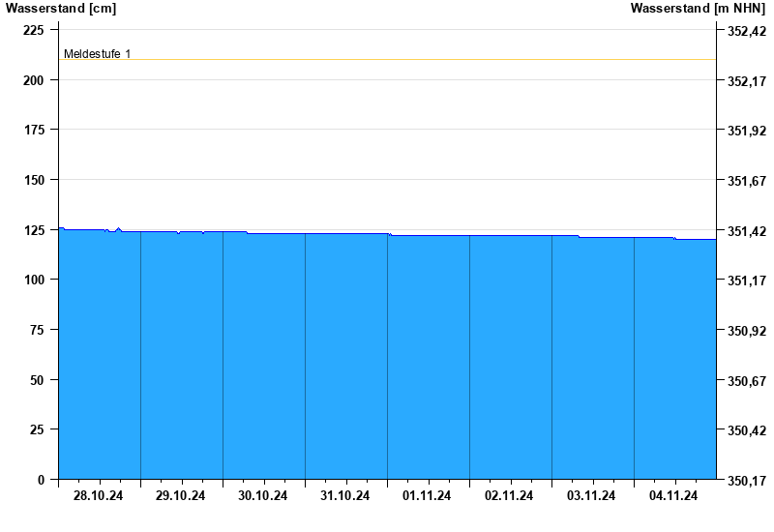
Task: Click the 225 tick on the cm axis
Action: click(34, 30)
